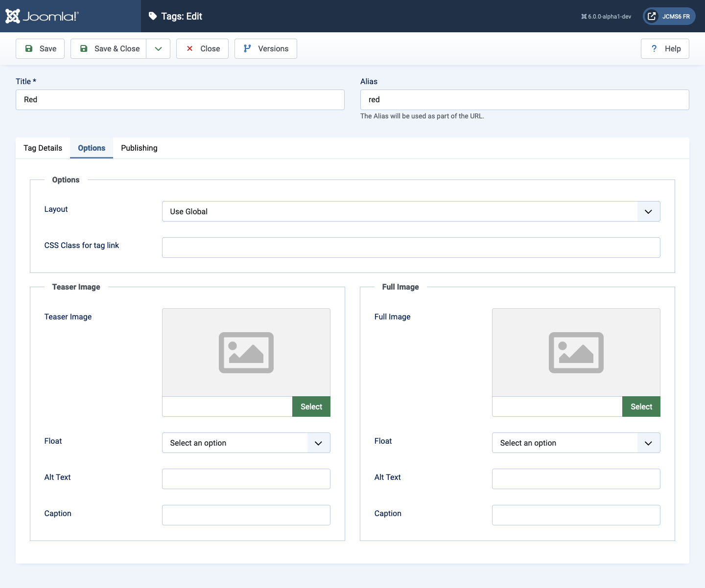Open the Full Image Float dropdown
This screenshot has height=588, width=705.
coord(576,443)
